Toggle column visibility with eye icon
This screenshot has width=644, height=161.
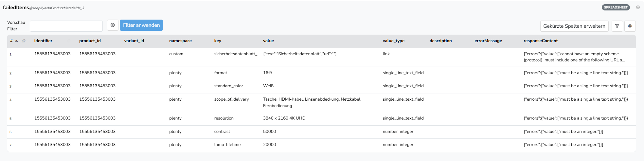click(630, 26)
